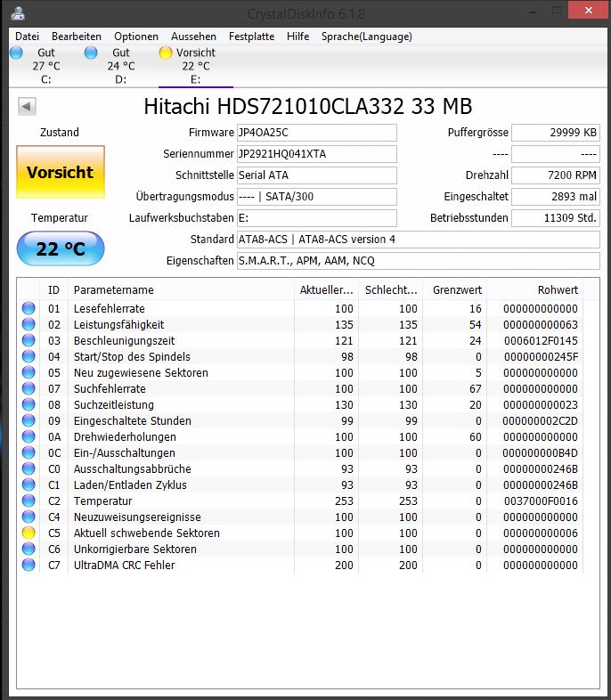Image resolution: width=611 pixels, height=700 pixels.
Task: Click status orb for Unkorrigierbare Sektoren row
Action: (29, 549)
